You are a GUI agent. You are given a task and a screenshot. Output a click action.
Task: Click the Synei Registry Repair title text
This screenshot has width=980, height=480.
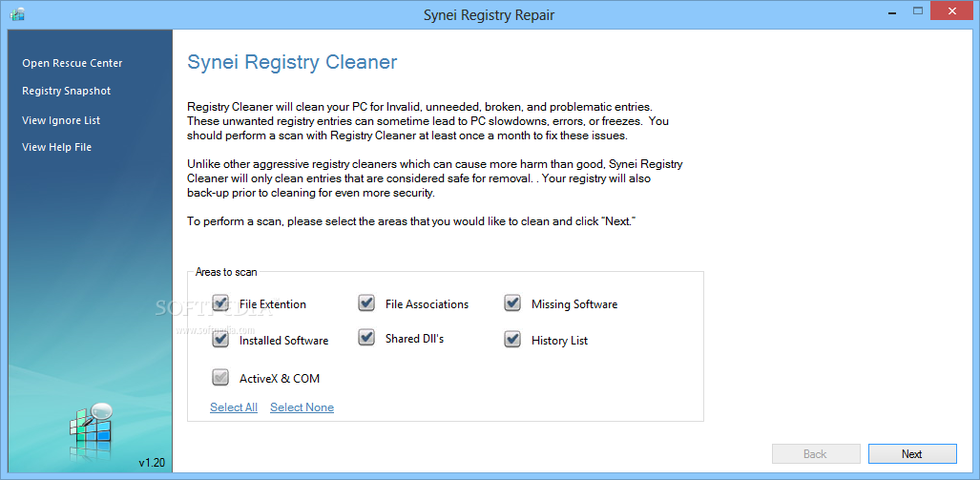(489, 15)
